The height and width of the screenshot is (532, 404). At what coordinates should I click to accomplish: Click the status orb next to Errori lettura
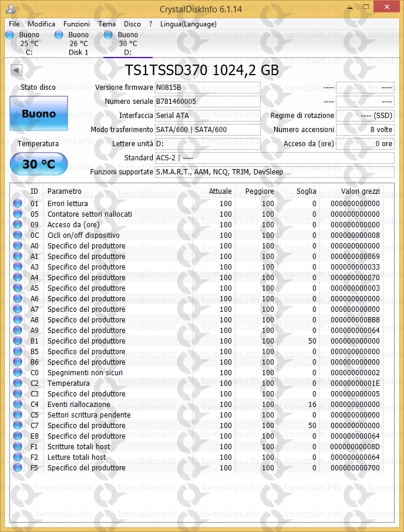click(18, 203)
